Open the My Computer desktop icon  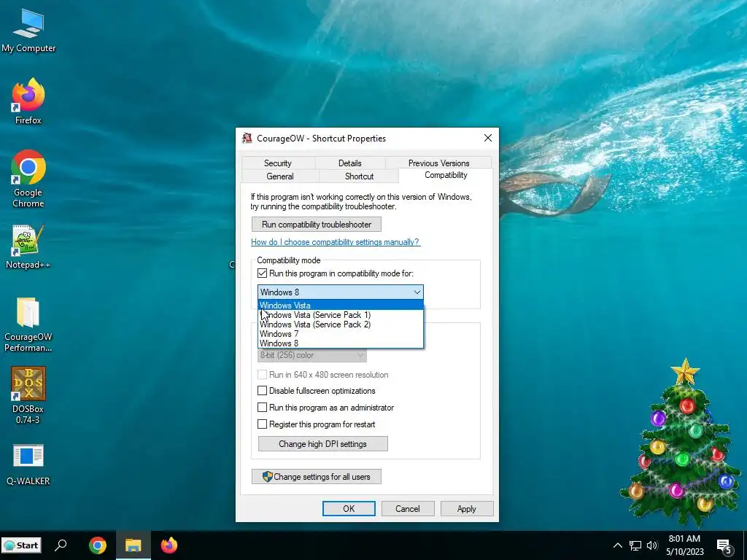pos(28,31)
